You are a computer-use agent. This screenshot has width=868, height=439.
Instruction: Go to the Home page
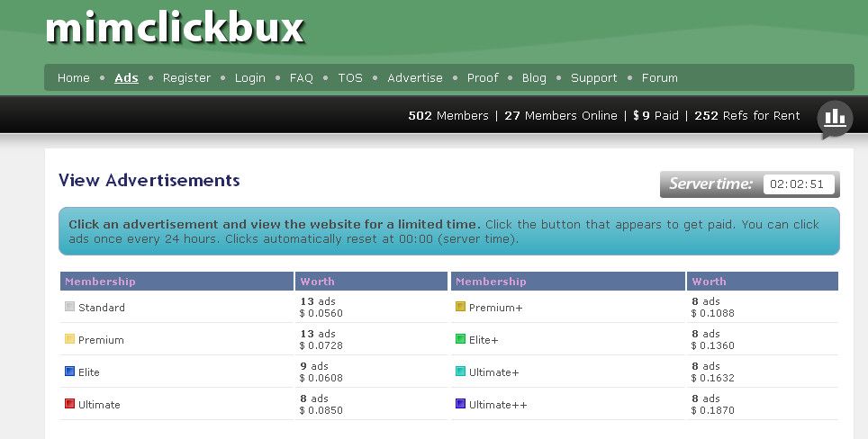[74, 78]
